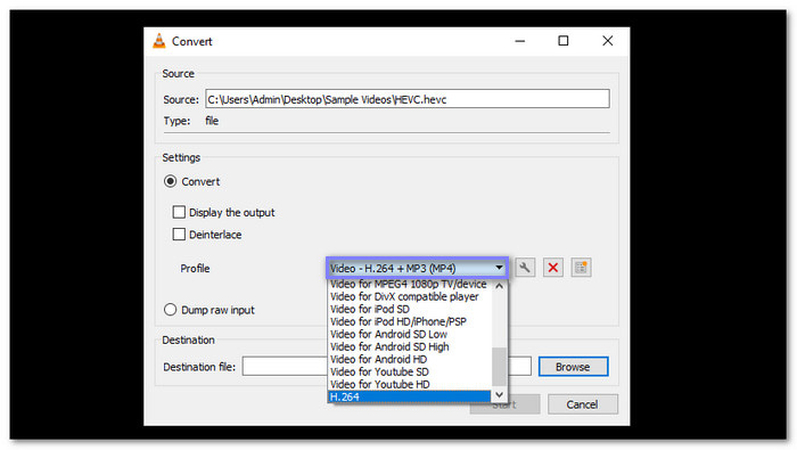Click the profile list scrollbar thumb
Image resolution: width=797 pixels, height=450 pixels.
499,367
